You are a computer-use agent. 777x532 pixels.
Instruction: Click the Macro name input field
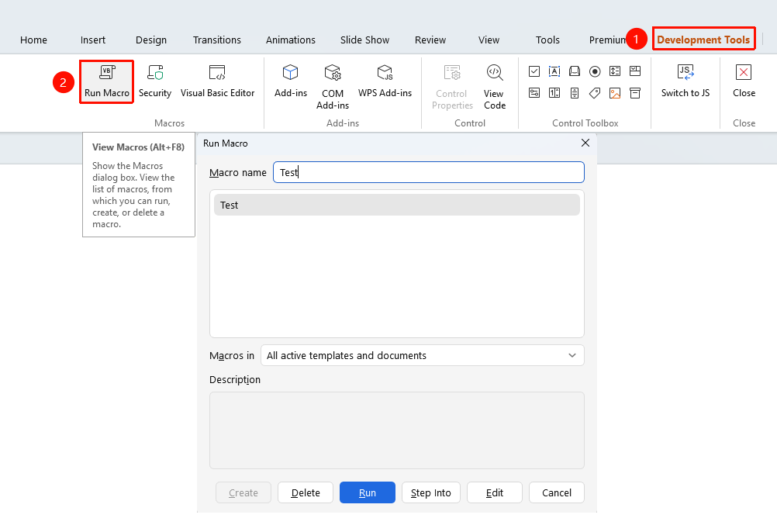[429, 172]
